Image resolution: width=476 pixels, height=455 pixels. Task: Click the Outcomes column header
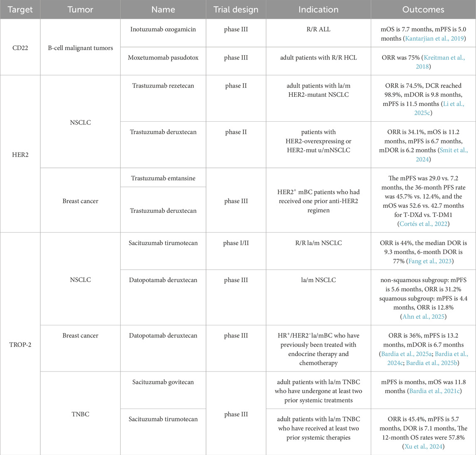pos(423,10)
